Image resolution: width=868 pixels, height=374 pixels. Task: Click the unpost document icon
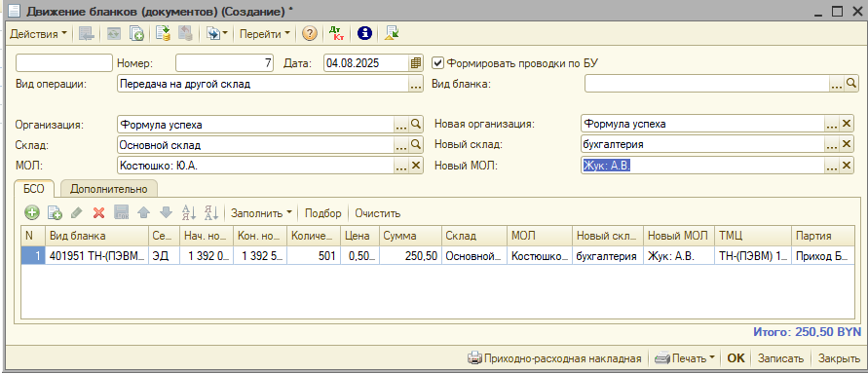[184, 34]
